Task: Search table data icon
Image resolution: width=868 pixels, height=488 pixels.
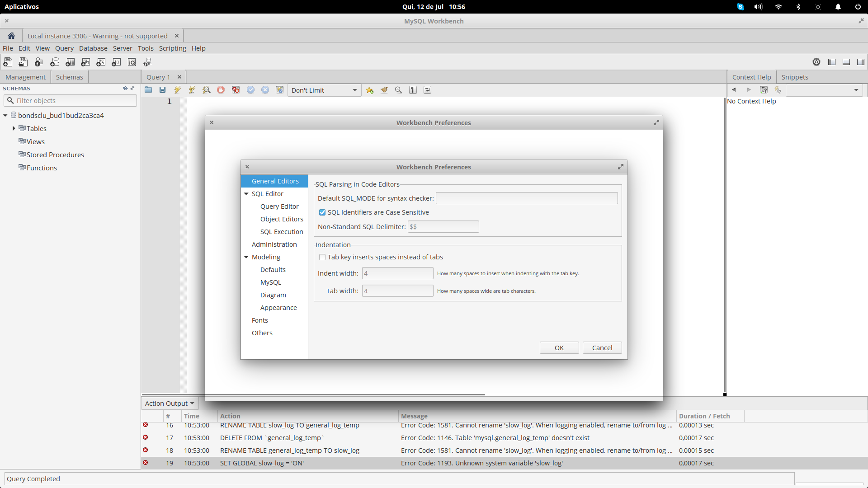Action: (132, 62)
